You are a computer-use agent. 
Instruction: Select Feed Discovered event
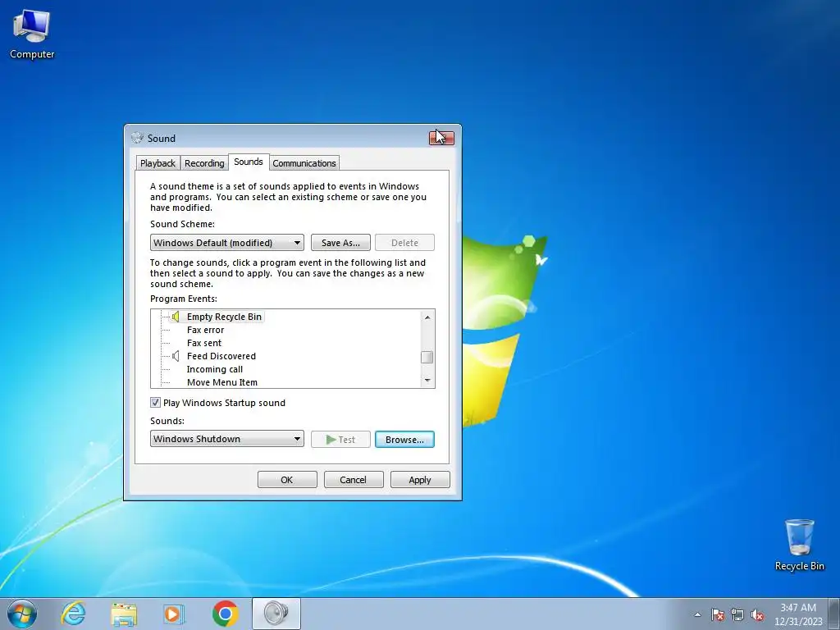coord(221,356)
